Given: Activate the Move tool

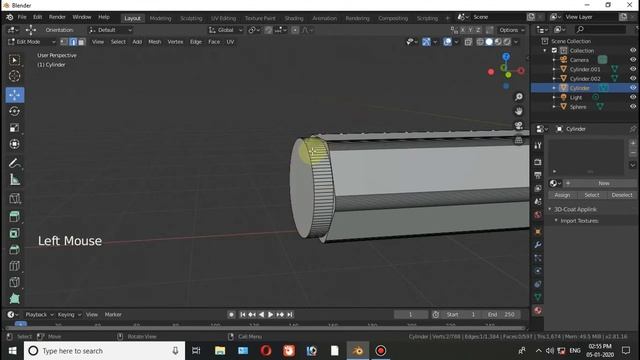Looking at the screenshot, I should [15, 95].
